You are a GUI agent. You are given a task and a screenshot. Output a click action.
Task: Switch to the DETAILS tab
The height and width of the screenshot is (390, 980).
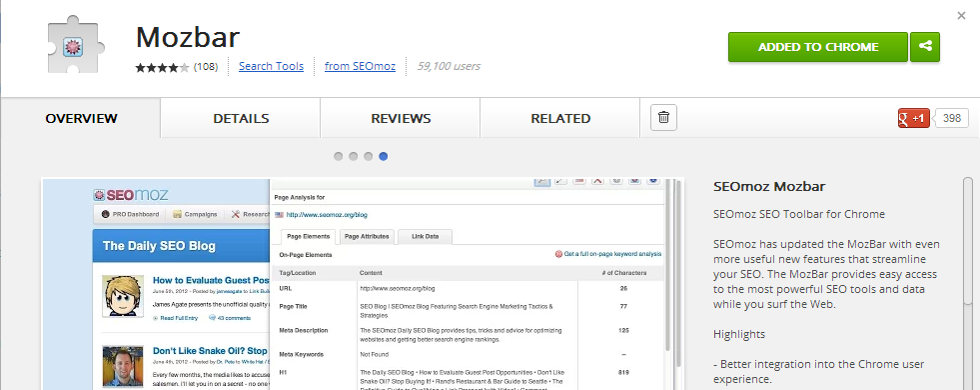(241, 118)
